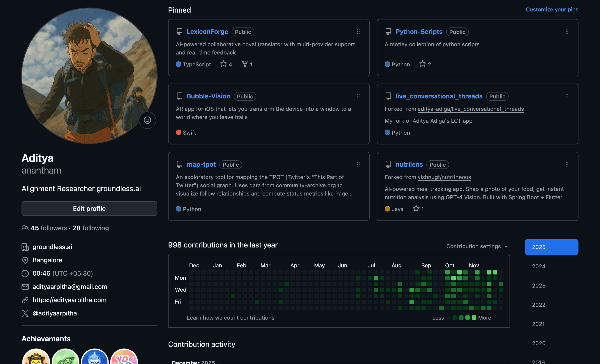Click the fork icon on LexiconForge
Viewport: 600px width, 364px height.
[245, 64]
